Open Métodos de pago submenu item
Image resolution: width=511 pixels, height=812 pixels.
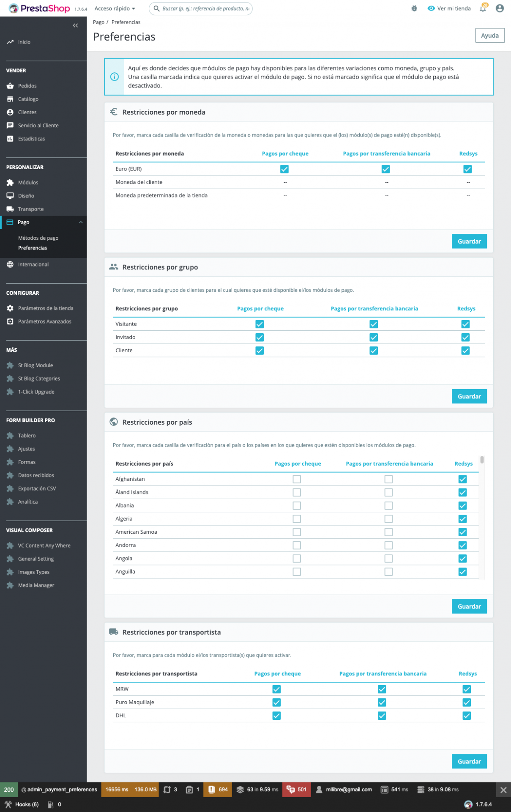38,238
